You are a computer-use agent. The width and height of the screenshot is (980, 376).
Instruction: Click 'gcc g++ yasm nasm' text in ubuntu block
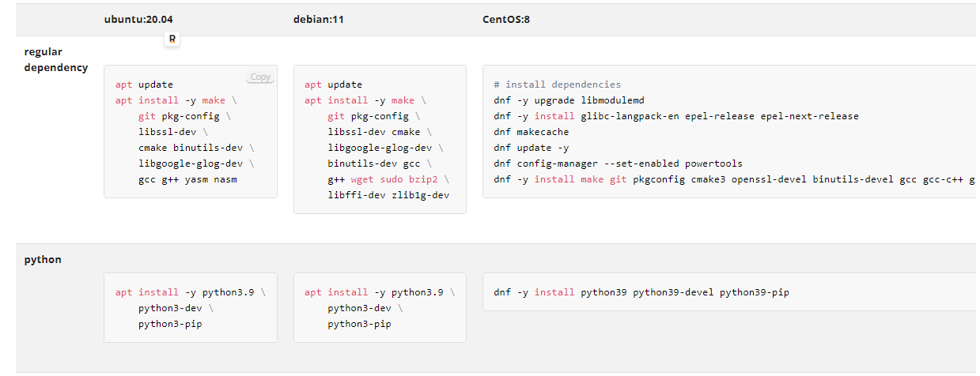[187, 179]
